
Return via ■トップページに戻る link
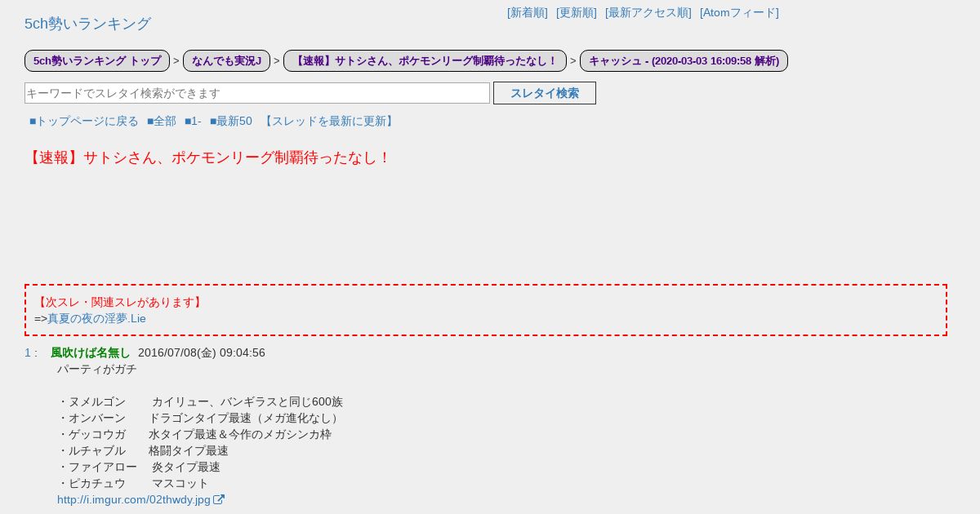[84, 121]
